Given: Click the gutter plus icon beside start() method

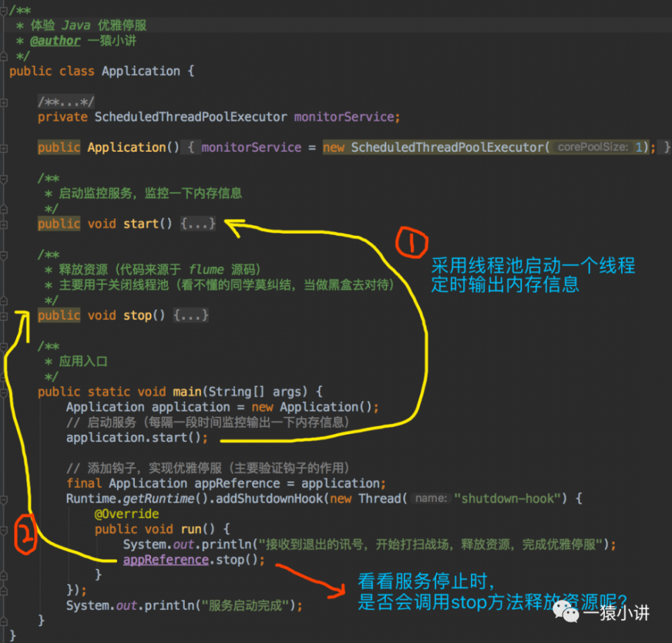Looking at the screenshot, I should pos(5,224).
